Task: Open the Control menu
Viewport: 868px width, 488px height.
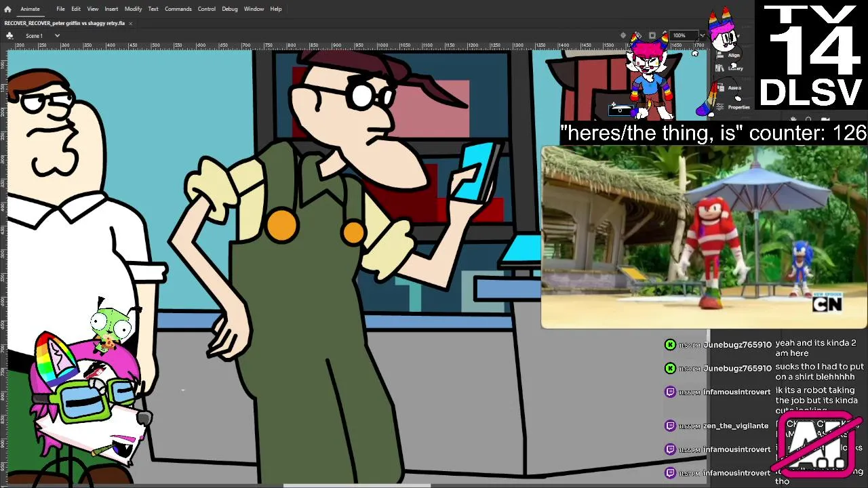Action: pos(207,9)
